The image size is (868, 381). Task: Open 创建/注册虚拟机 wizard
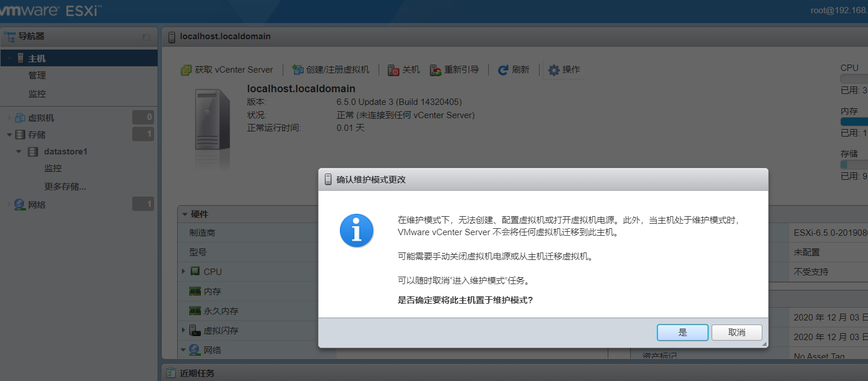[x=331, y=70]
